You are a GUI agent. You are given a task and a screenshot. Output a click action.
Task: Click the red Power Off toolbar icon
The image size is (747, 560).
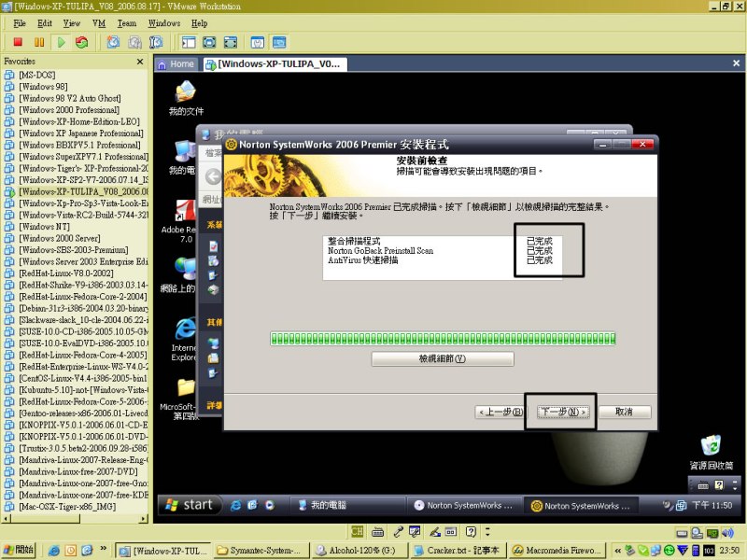pos(18,42)
